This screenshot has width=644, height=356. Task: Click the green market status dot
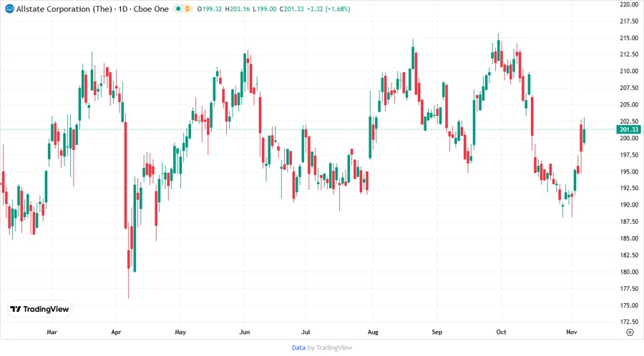(x=178, y=9)
